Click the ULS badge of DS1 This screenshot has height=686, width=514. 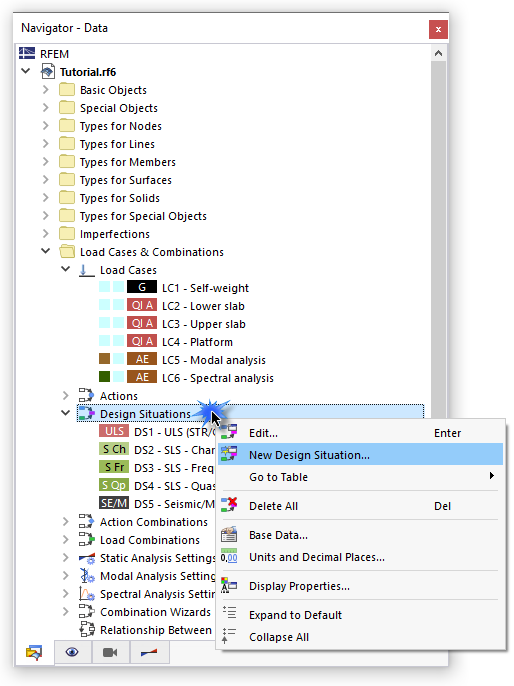tap(114, 431)
